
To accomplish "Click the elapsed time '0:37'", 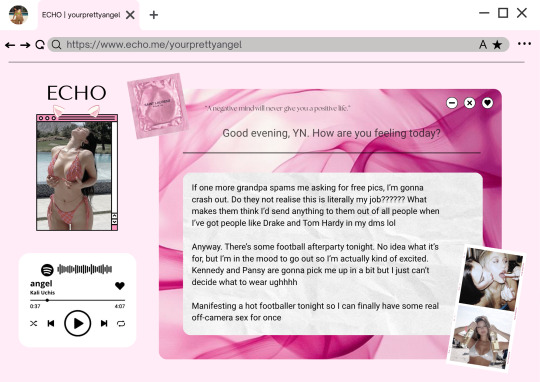I will point(35,306).
